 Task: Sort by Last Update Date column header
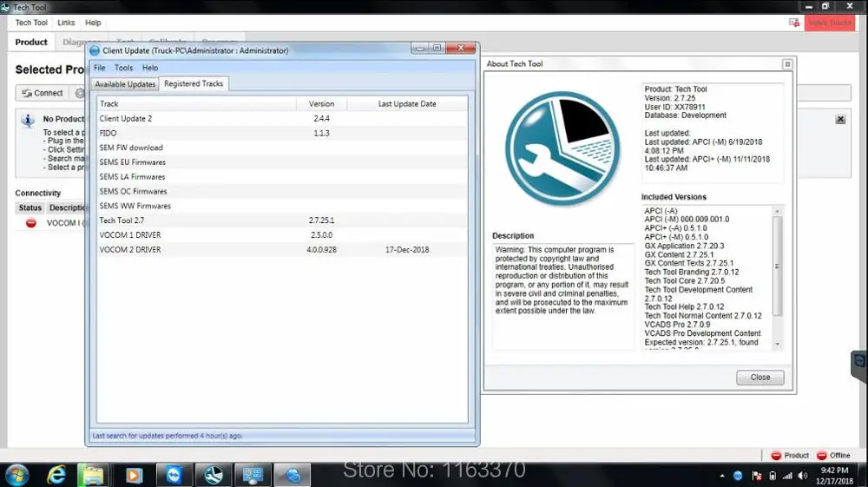tap(407, 103)
